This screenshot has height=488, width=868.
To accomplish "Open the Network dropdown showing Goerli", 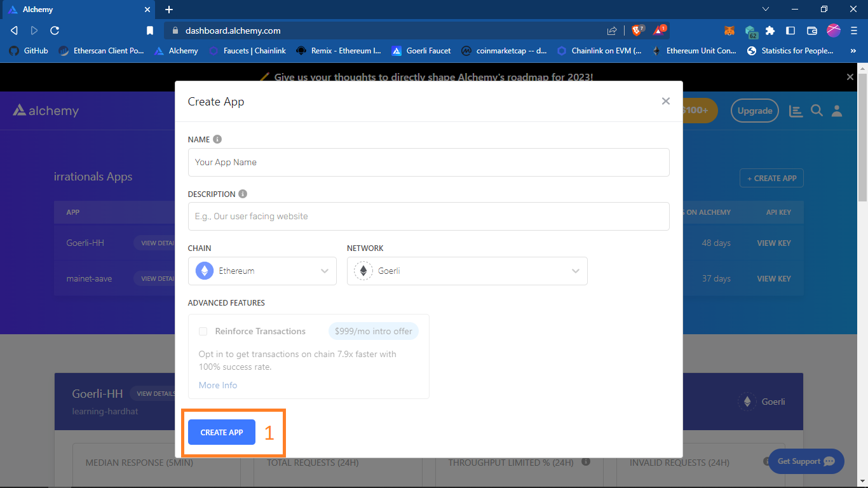I will point(467,271).
